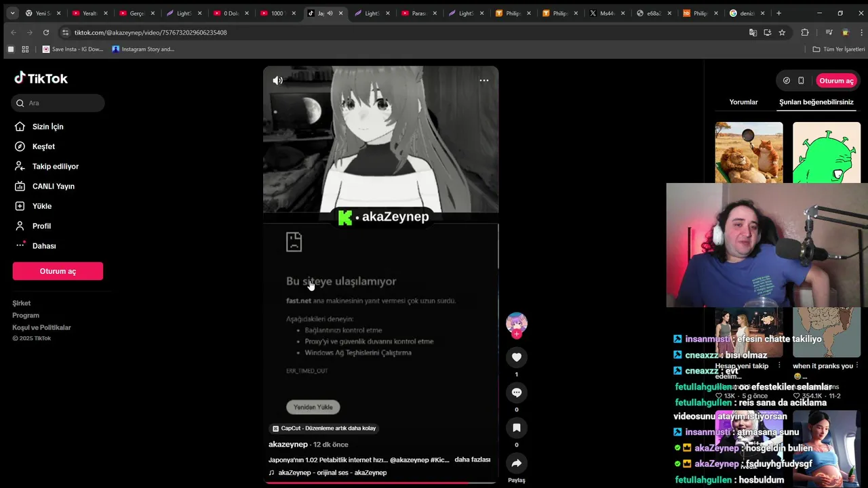This screenshot has height=488, width=868.
Task: Click the circular icon beside the phone icon
Action: pos(786,81)
